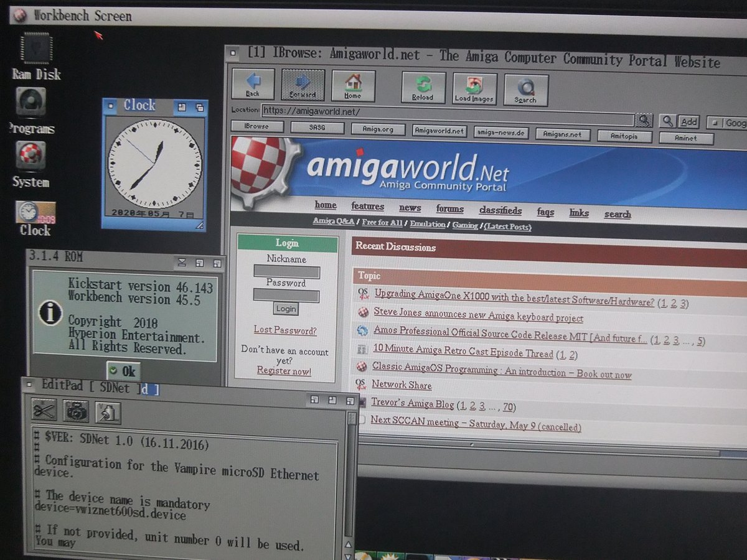
Task: Click the Add bookmark button
Action: [688, 122]
